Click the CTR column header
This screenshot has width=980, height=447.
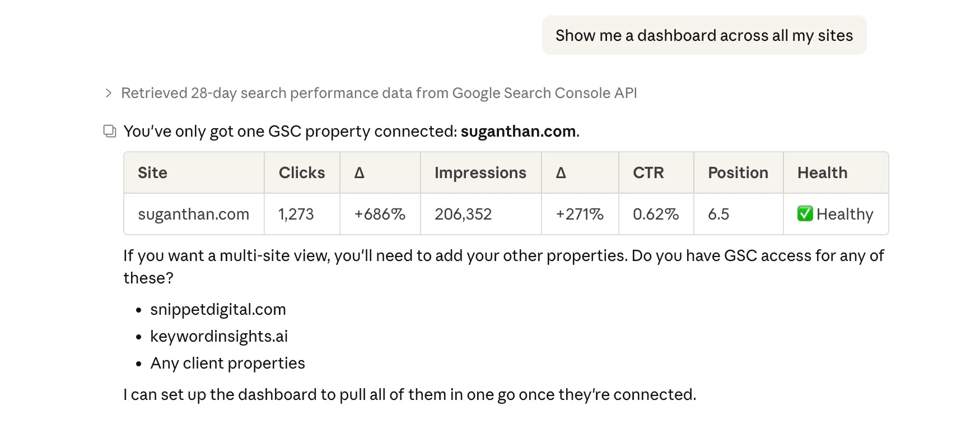pos(648,173)
